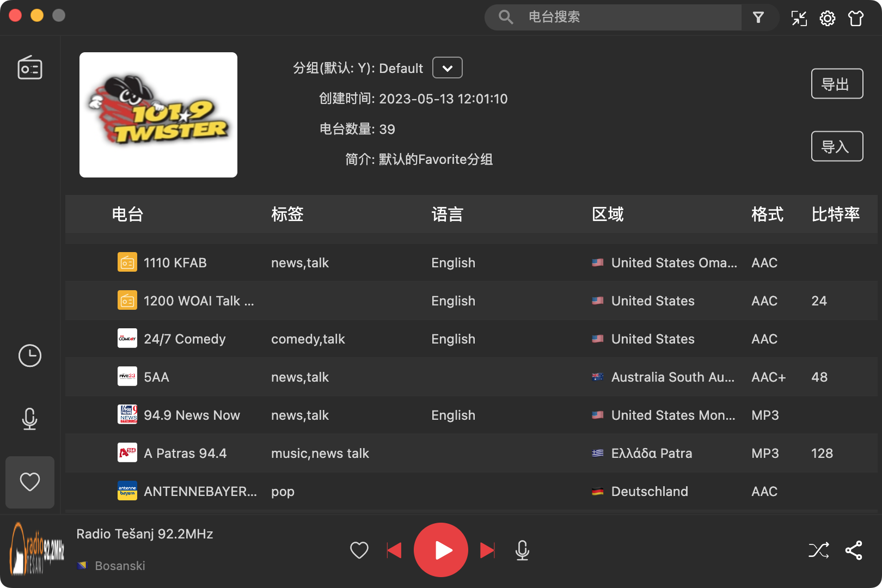Open settings gear icon
Image resolution: width=882 pixels, height=588 pixels.
(828, 18)
